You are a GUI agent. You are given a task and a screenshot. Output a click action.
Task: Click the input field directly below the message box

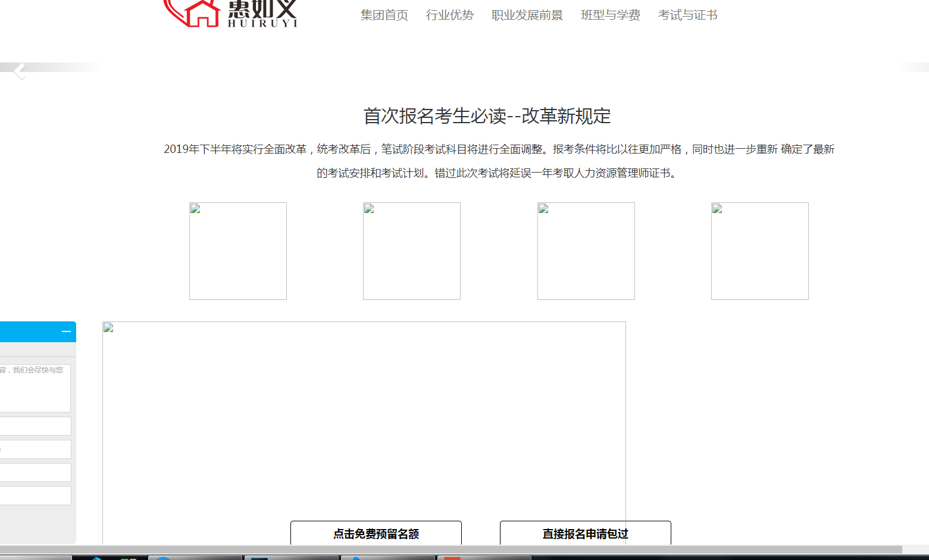tap(35, 426)
